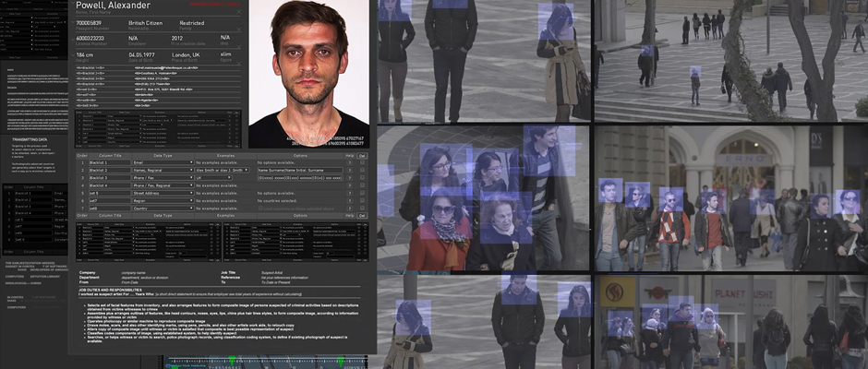Close the License Number row
The height and width of the screenshot is (369, 868).
(x=238, y=47)
